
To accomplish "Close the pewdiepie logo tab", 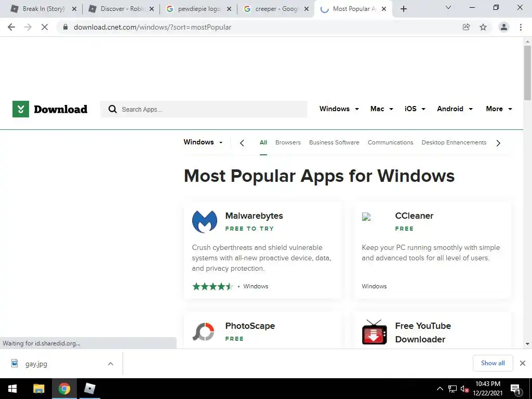I will coord(229,9).
